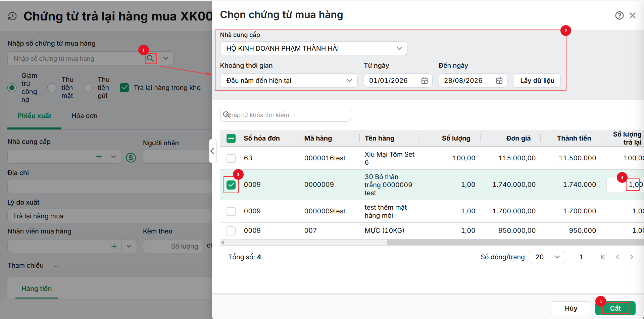Image resolution: width=644 pixels, height=319 pixels.
Task: Open calendar picker for Đến ngày
Action: [x=499, y=81]
